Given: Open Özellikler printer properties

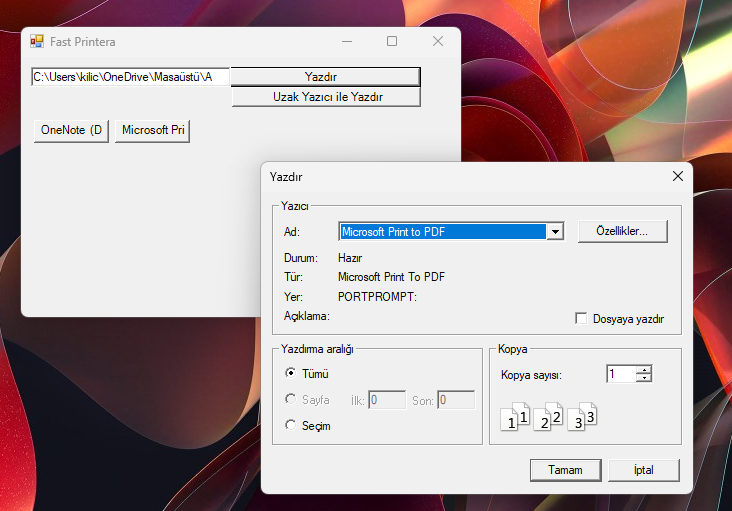Looking at the screenshot, I should click(x=622, y=231).
